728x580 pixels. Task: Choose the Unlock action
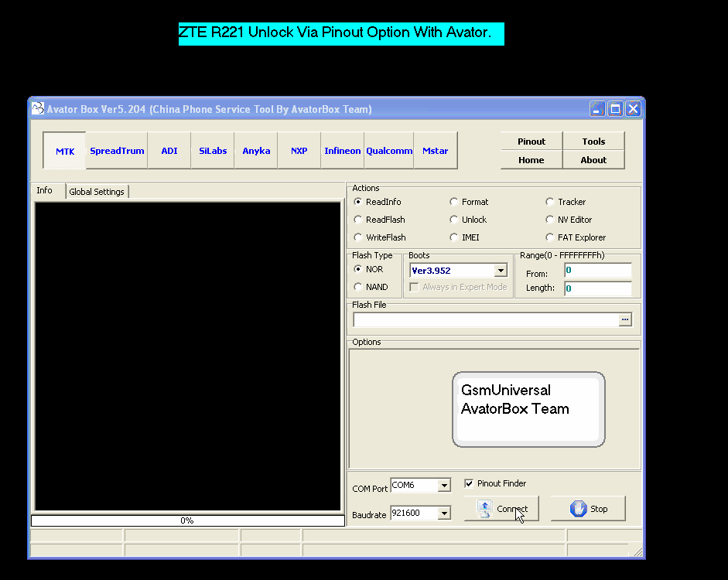tap(468, 220)
